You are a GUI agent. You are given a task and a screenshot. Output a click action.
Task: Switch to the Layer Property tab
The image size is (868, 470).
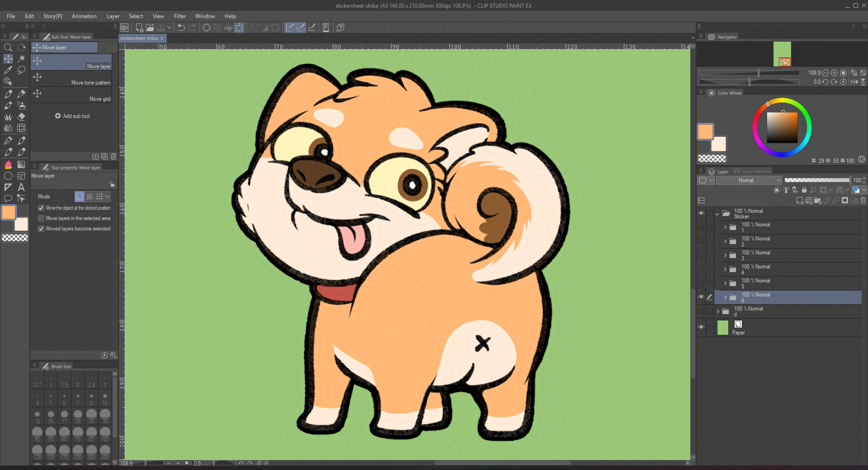click(x=753, y=172)
